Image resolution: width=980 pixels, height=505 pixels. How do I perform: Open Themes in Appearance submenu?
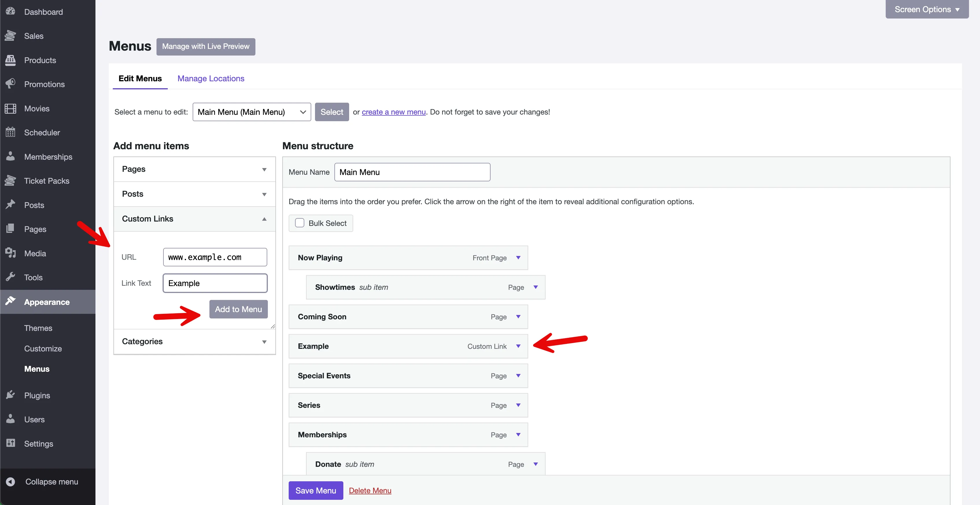38,328
